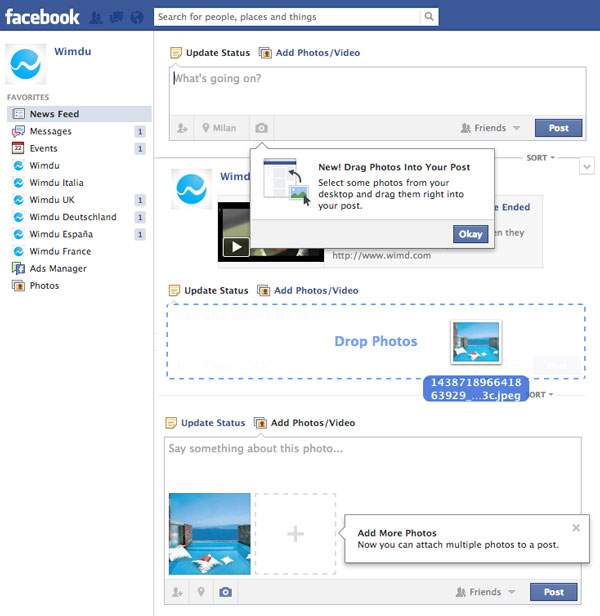Click camera icon in bottom composer
Image resolution: width=600 pixels, height=616 pixels.
(x=226, y=592)
